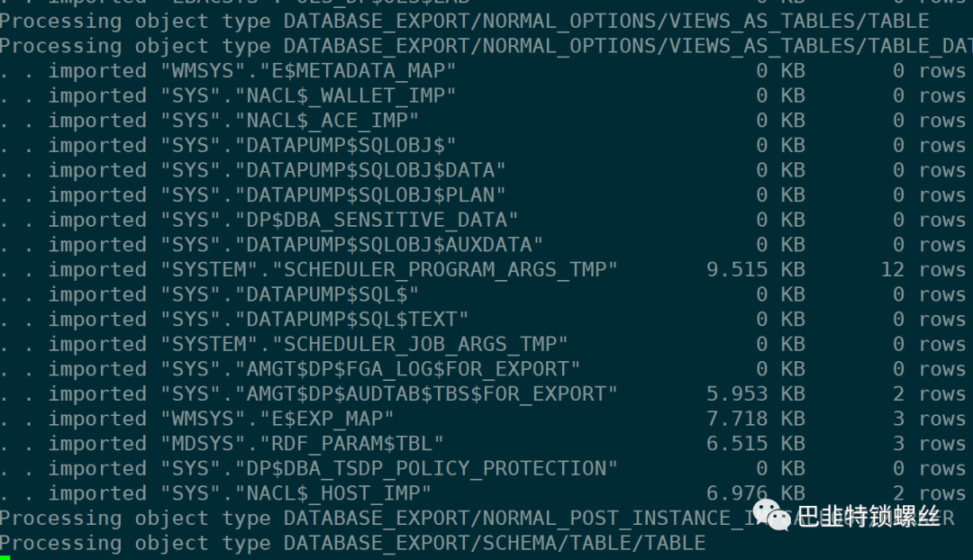Click the "DP$DBA_SENSITIVE_DATA" table name

[377, 220]
